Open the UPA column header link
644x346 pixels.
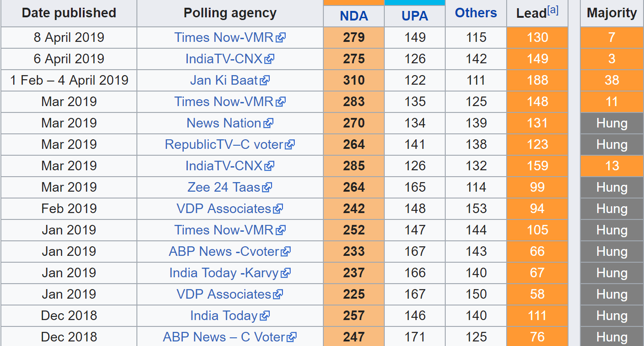pyautogui.click(x=415, y=16)
